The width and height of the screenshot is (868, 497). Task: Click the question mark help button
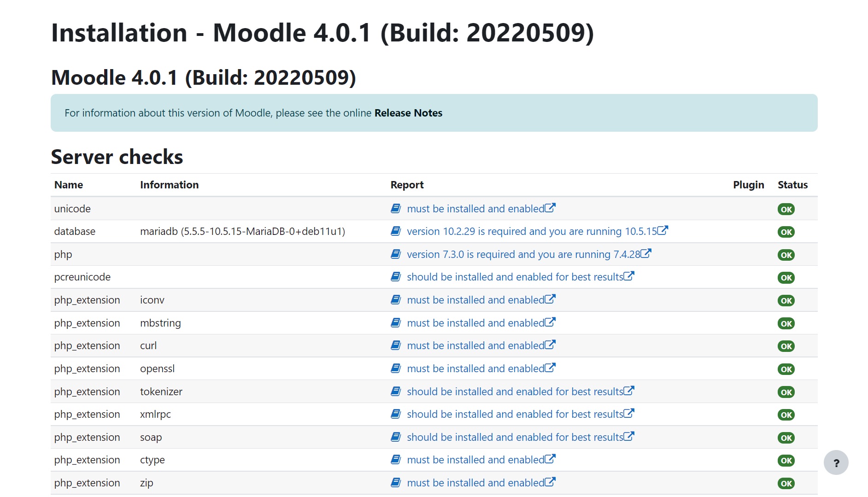tap(836, 463)
